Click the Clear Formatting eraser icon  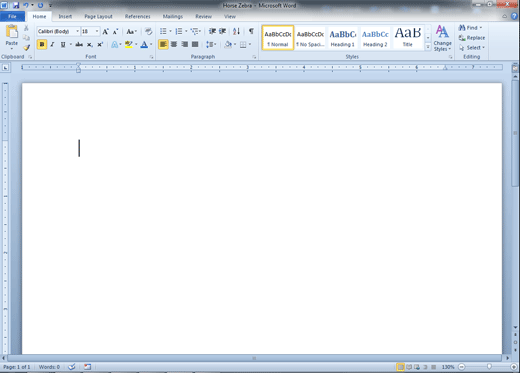148,31
